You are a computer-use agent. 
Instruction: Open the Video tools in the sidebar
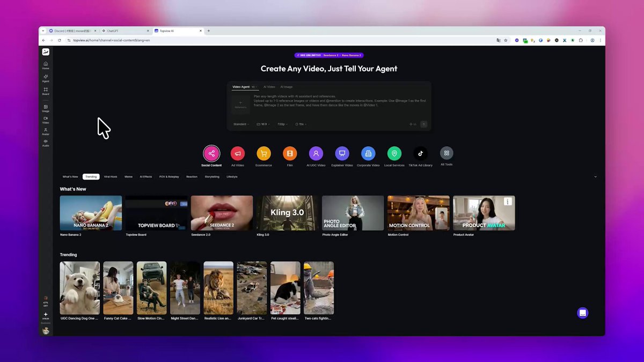(x=46, y=120)
